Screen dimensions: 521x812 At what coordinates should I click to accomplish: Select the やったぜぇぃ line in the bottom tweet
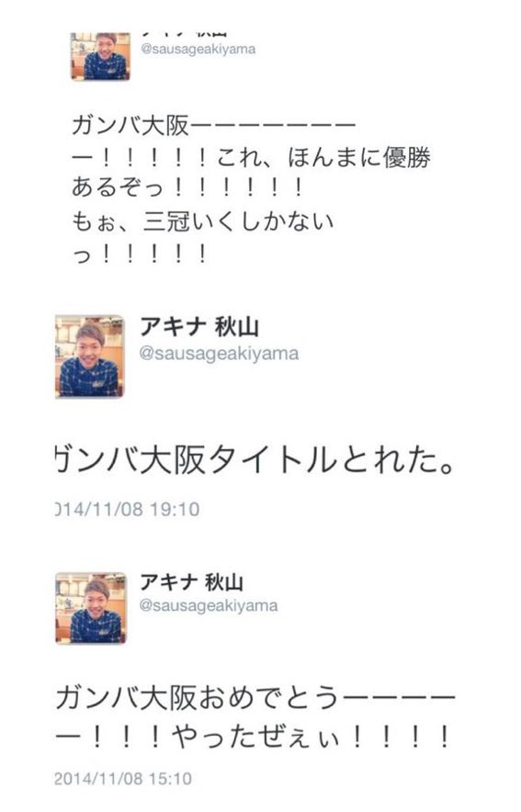(x=253, y=737)
